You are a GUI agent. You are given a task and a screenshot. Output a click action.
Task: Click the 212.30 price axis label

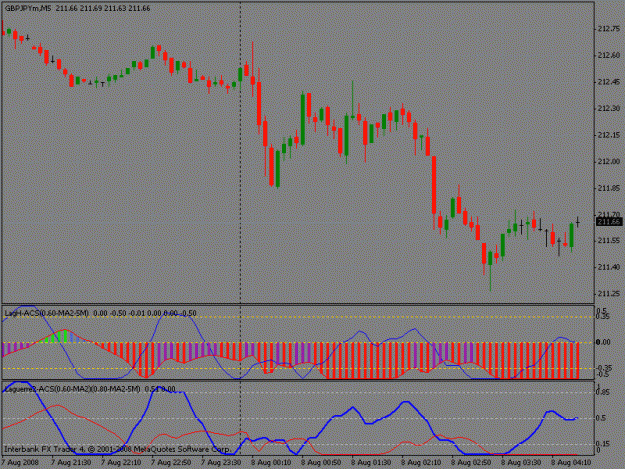[x=609, y=108]
